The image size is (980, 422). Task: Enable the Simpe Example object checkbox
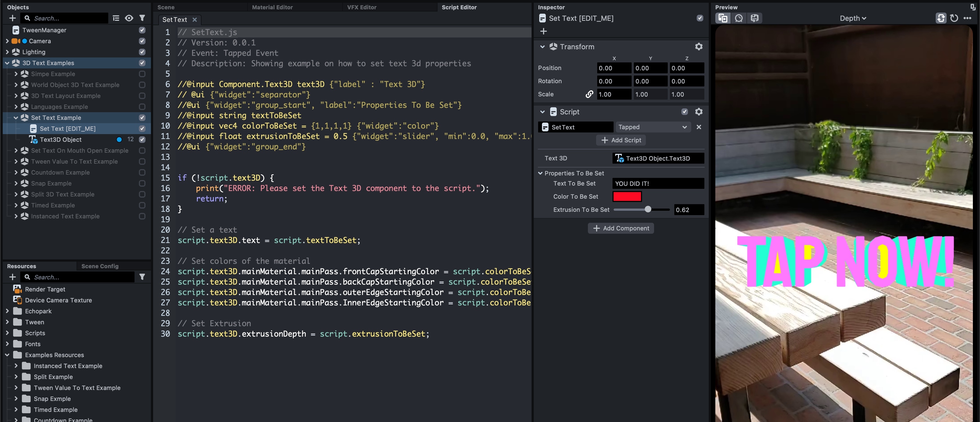(142, 74)
